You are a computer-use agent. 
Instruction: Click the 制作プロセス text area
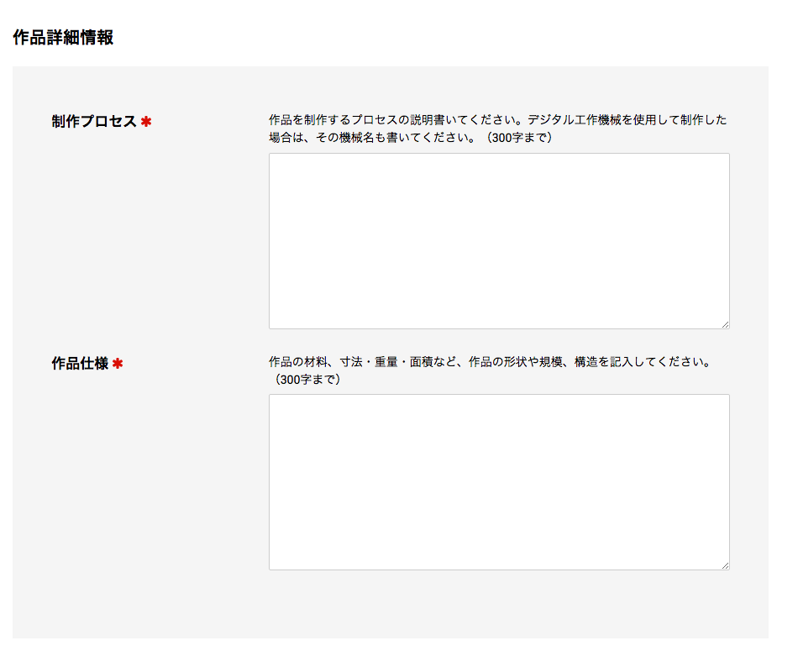tap(499, 241)
